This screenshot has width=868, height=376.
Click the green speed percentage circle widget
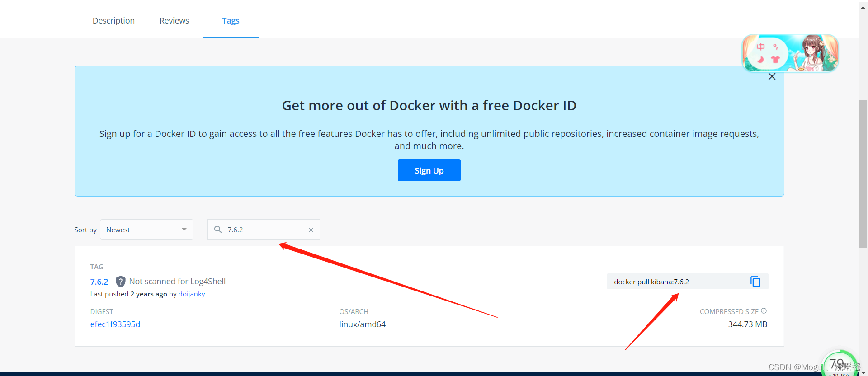point(840,363)
